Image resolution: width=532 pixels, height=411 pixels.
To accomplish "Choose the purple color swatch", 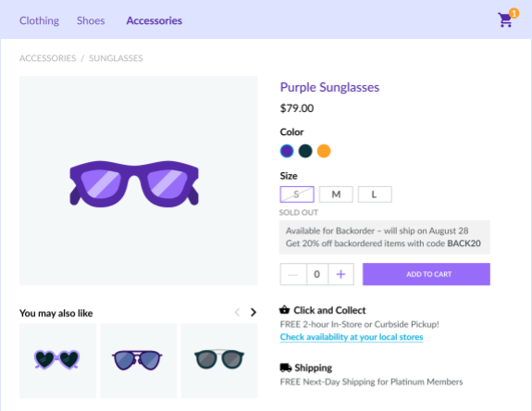I will (x=287, y=151).
